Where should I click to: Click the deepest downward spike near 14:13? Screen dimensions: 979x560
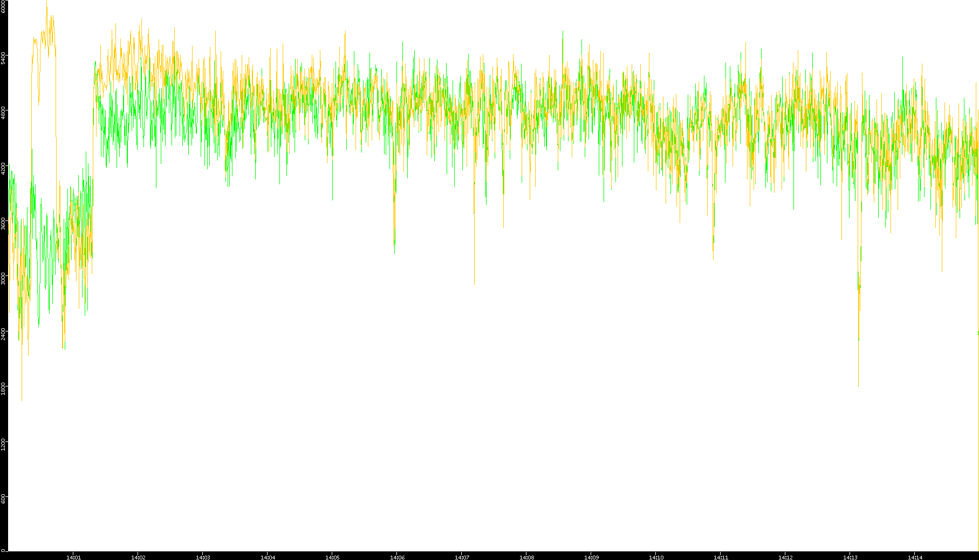pos(858,384)
